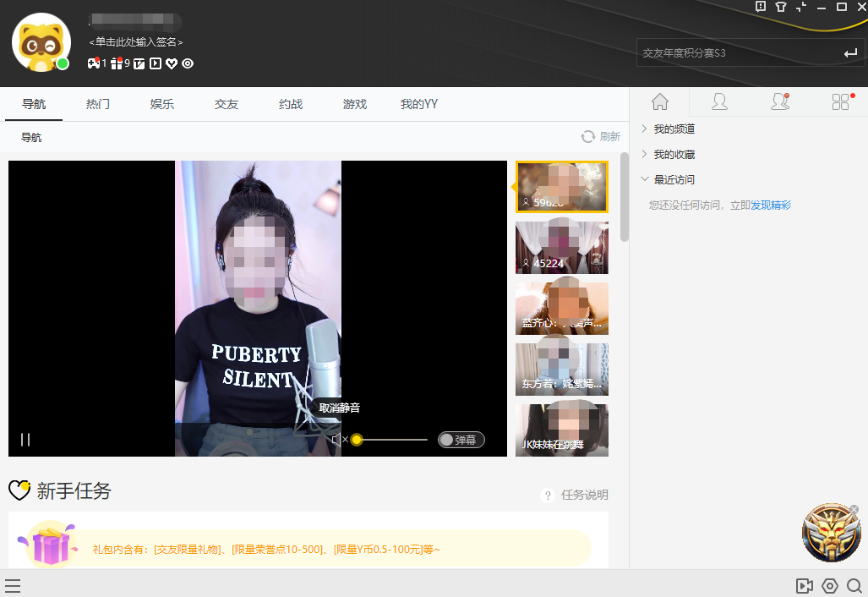Open settings via the hexagon gear icon
868x597 pixels.
(829, 585)
